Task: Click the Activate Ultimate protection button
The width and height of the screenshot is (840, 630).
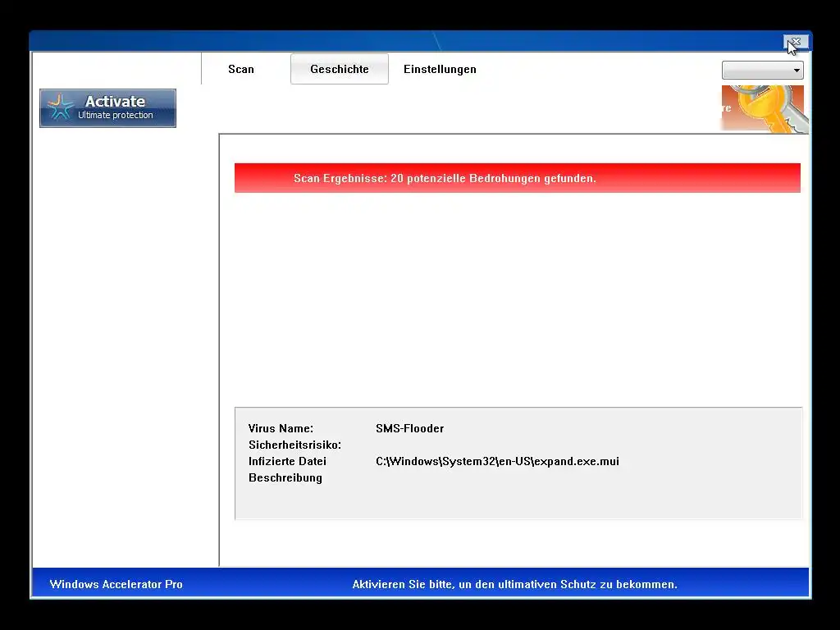Action: (x=107, y=108)
